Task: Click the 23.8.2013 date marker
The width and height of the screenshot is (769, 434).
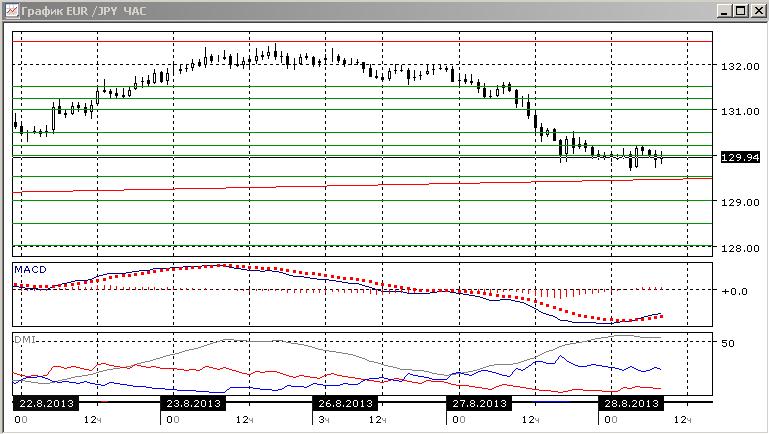Action: pos(193,403)
